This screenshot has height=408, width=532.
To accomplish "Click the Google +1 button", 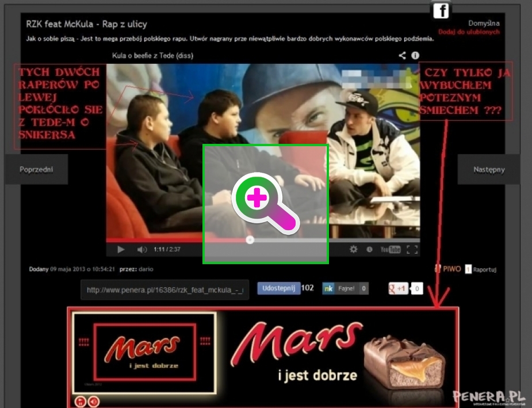I will [399, 288].
